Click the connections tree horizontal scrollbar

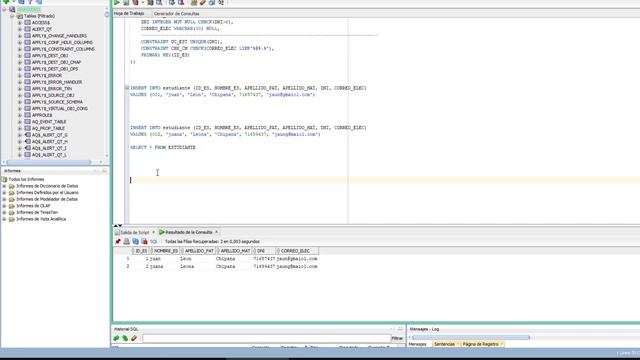49,162
